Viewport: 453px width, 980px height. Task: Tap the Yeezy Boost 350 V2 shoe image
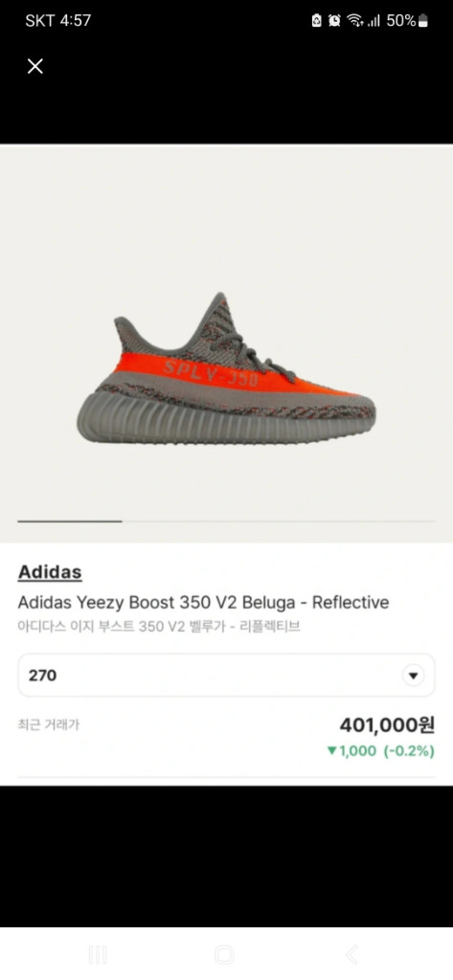[x=226, y=368]
